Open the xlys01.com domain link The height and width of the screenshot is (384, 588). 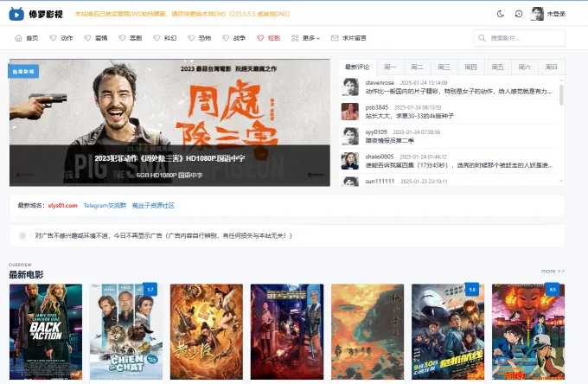[x=62, y=206]
